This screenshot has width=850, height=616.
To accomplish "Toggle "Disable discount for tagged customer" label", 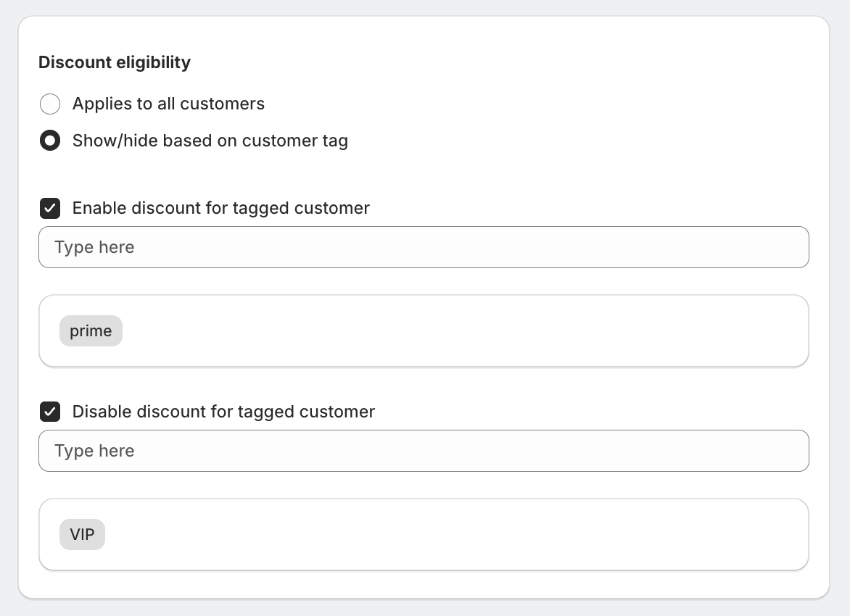I will pyautogui.click(x=223, y=412).
